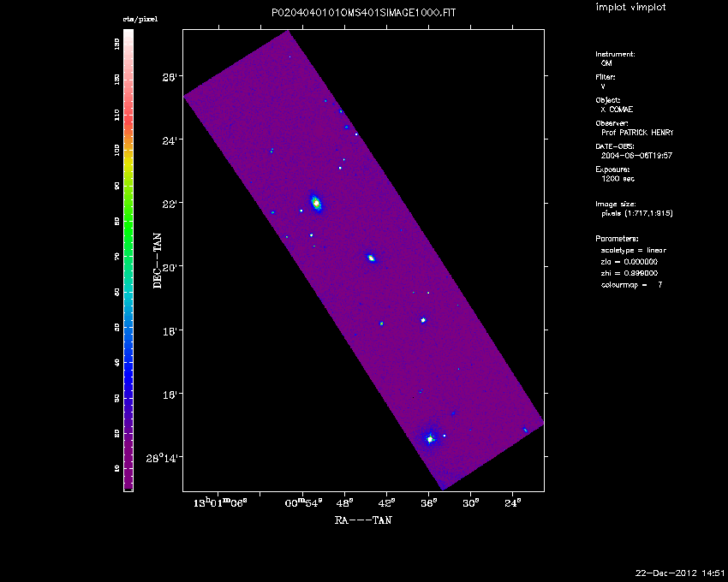Click the 13h01m06s right ascension tick label

pyautogui.click(x=220, y=502)
